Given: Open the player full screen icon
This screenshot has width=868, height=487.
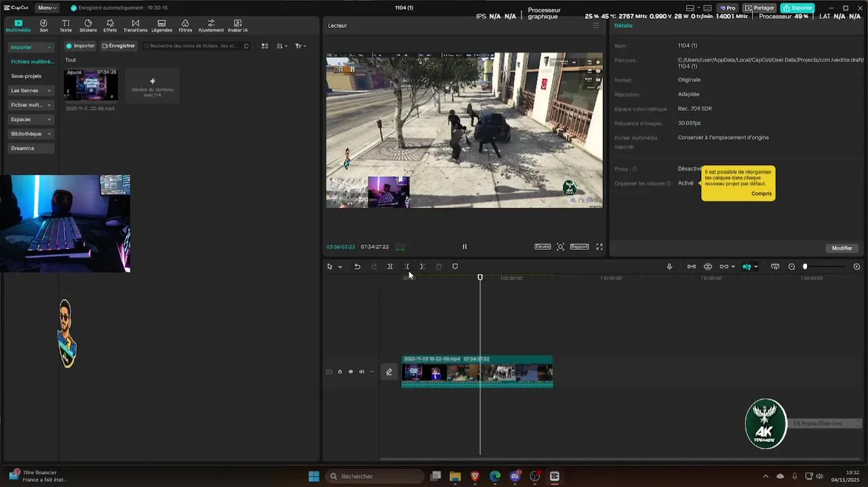Looking at the screenshot, I should coord(599,247).
